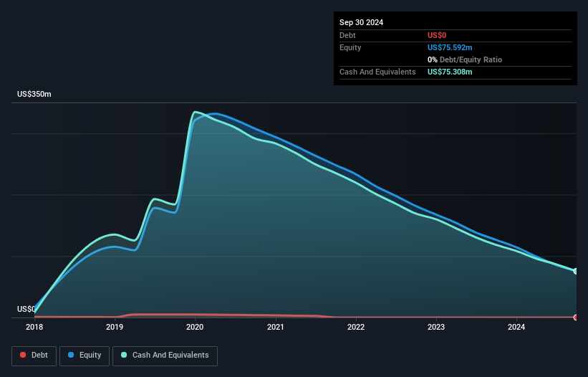588x377 pixels.
Task: Click the US$350m y-axis label
Action: click(34, 94)
